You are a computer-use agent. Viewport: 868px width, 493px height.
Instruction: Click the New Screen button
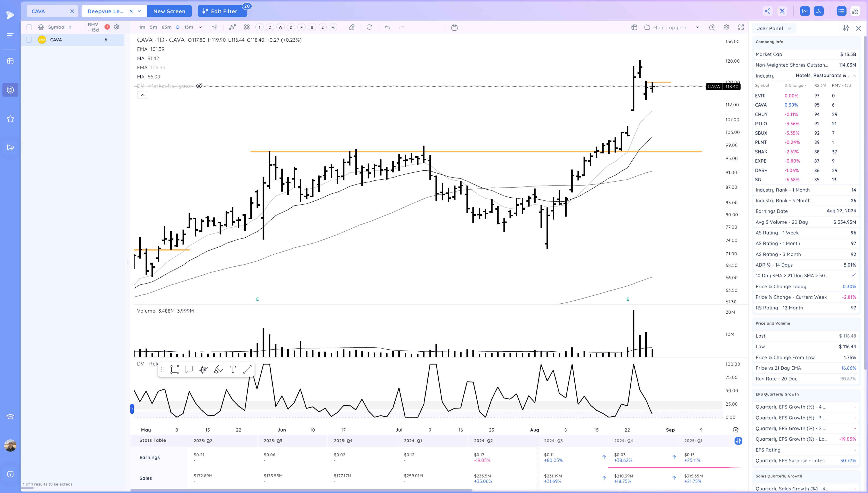(x=169, y=11)
